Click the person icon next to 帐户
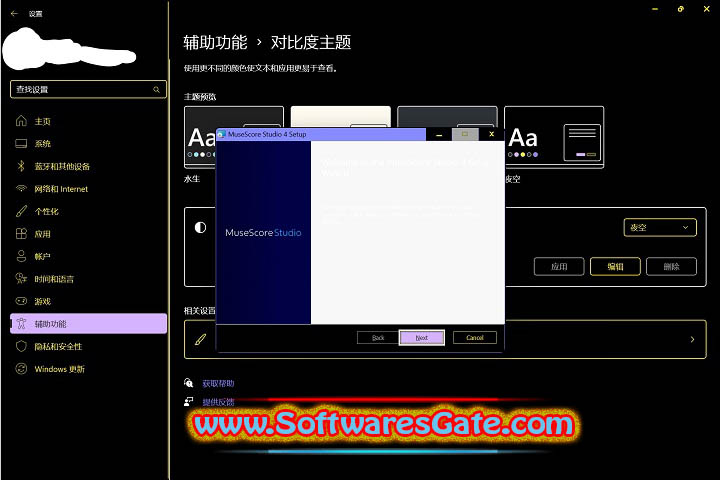Image resolution: width=720 pixels, height=480 pixels. pyautogui.click(x=21, y=256)
